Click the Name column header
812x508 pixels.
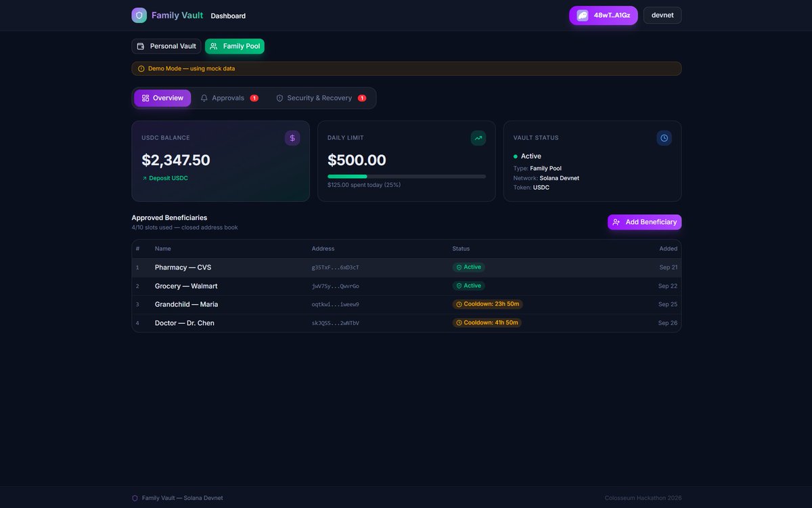point(162,249)
